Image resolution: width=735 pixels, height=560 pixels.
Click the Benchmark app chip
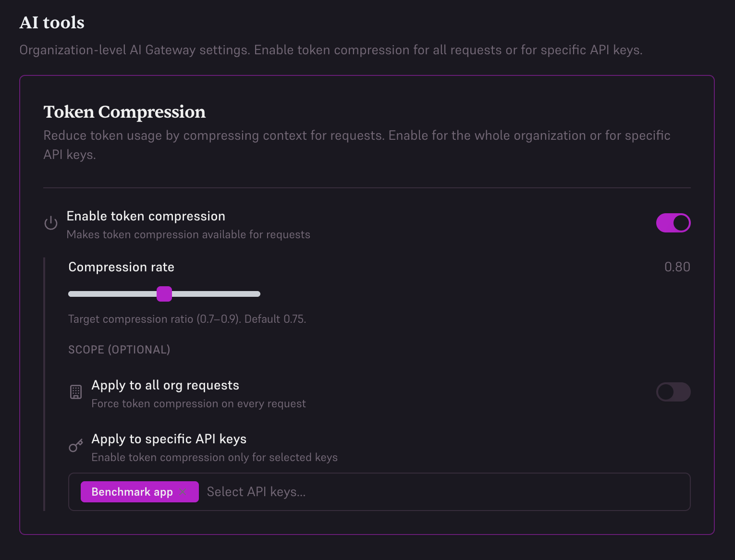132,492
